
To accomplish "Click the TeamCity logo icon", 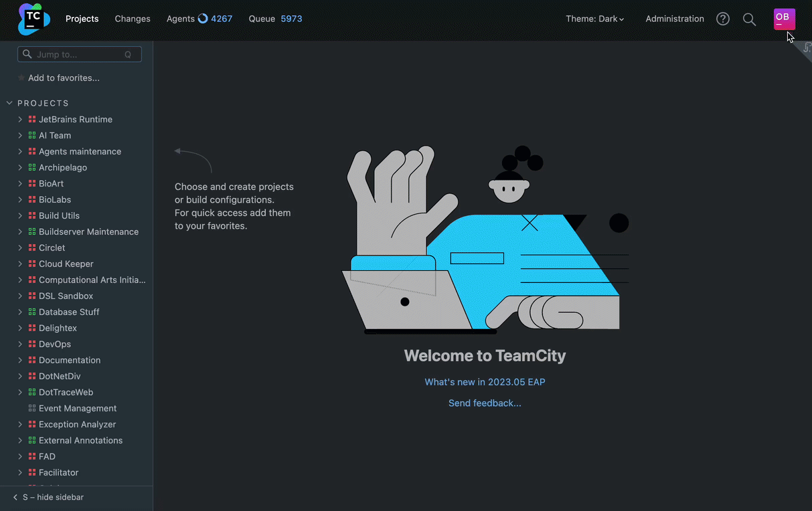I will [34, 19].
